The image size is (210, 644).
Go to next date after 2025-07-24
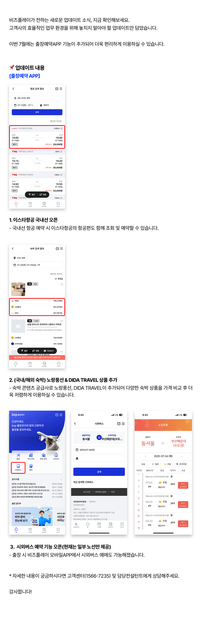point(182,456)
